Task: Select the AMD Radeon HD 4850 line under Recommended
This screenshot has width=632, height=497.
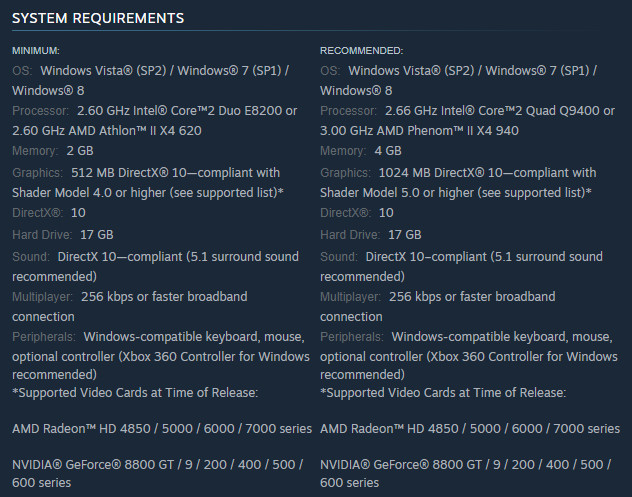Action: coord(470,428)
